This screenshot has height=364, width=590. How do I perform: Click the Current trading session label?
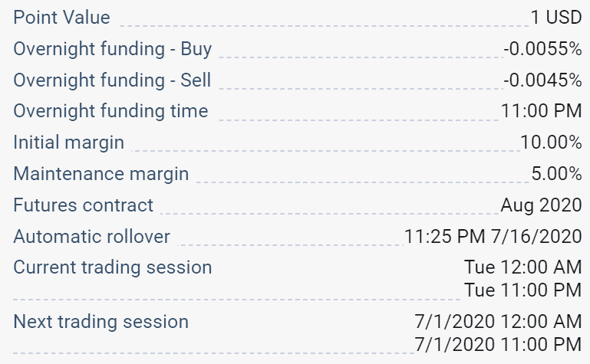[x=113, y=268]
